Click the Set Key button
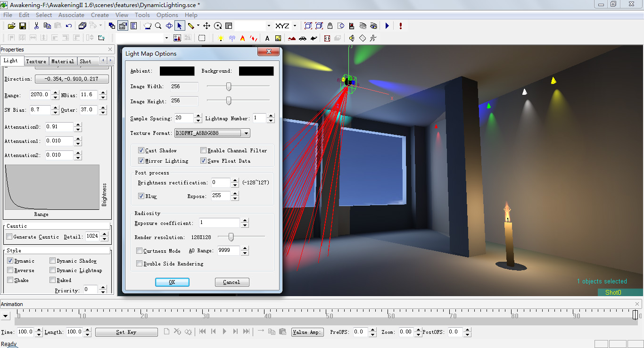Image resolution: width=644 pixels, height=348 pixels. (126, 332)
